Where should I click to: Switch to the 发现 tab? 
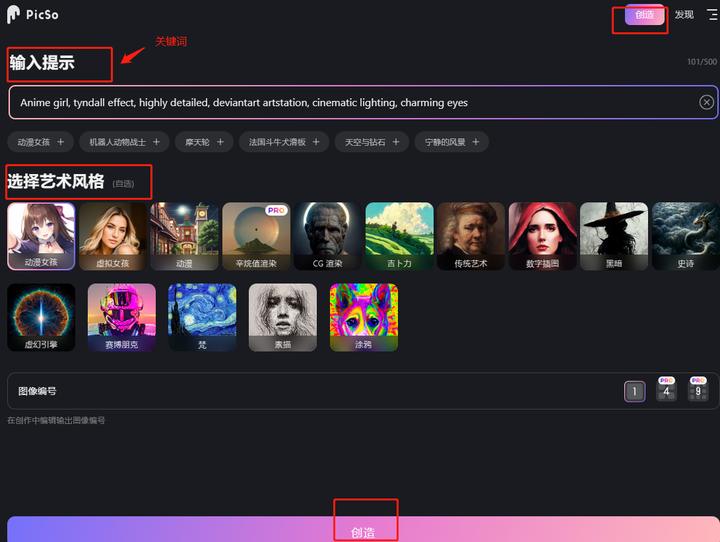(x=684, y=15)
